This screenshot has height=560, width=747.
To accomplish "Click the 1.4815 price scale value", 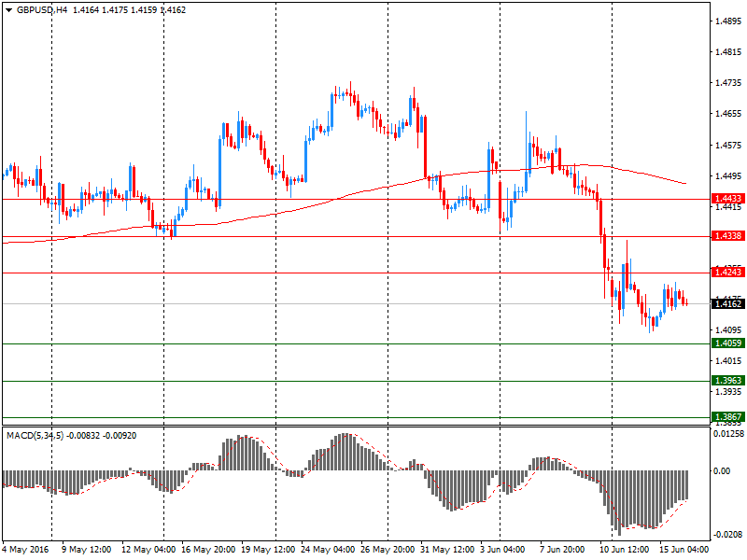I will click(728, 52).
